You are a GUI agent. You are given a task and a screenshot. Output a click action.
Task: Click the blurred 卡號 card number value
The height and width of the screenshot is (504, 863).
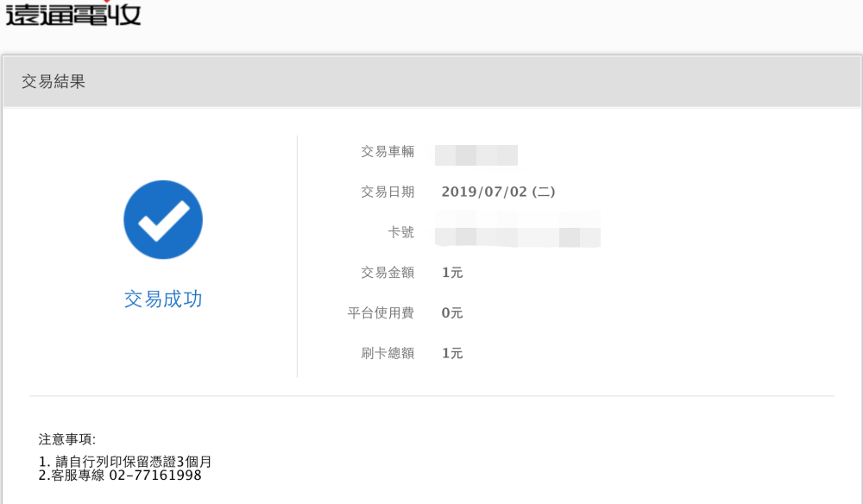coord(518,235)
